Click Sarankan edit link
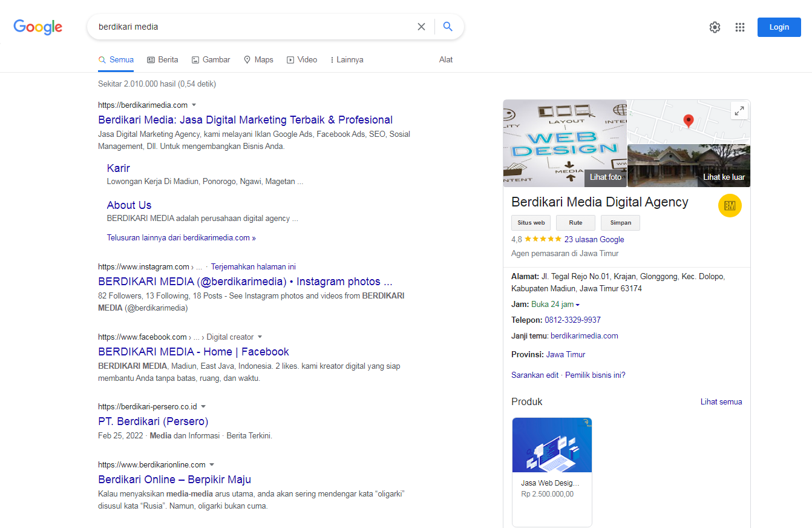 click(x=535, y=375)
